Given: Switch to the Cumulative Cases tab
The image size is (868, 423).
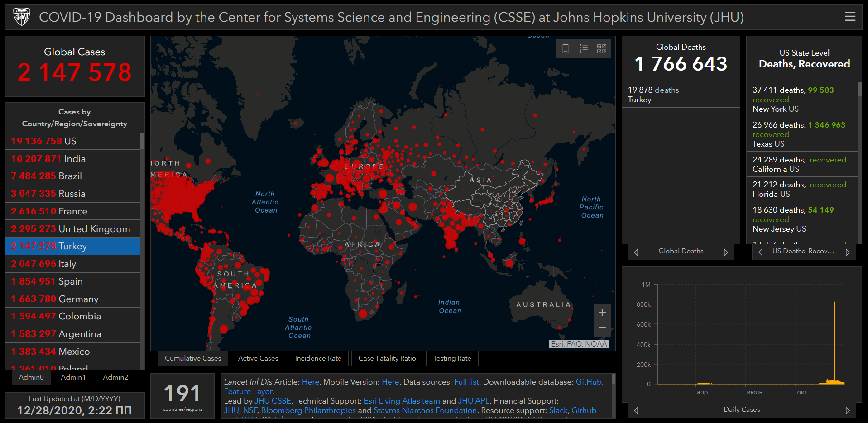Looking at the screenshot, I should point(193,358).
